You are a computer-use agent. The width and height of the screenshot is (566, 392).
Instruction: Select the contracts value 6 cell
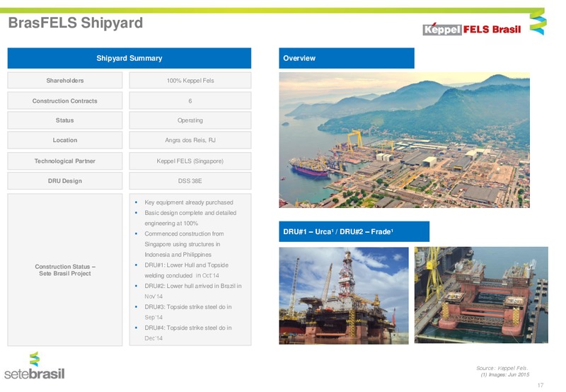(190, 100)
